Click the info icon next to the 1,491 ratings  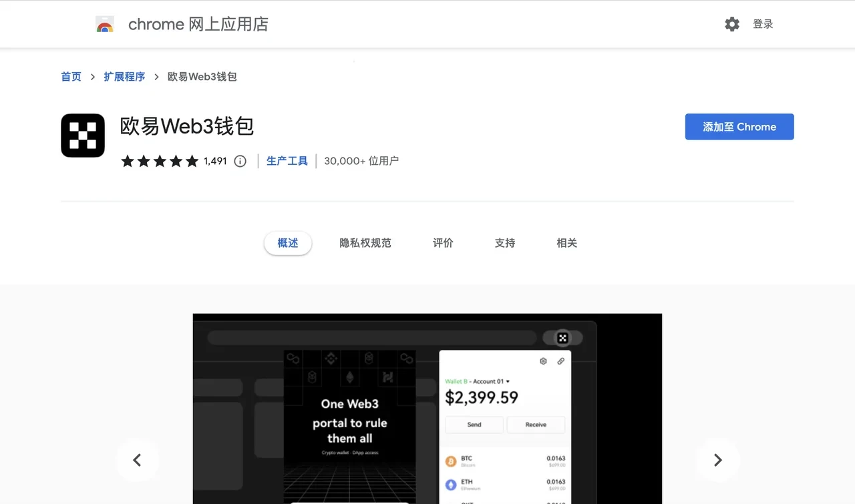click(240, 161)
